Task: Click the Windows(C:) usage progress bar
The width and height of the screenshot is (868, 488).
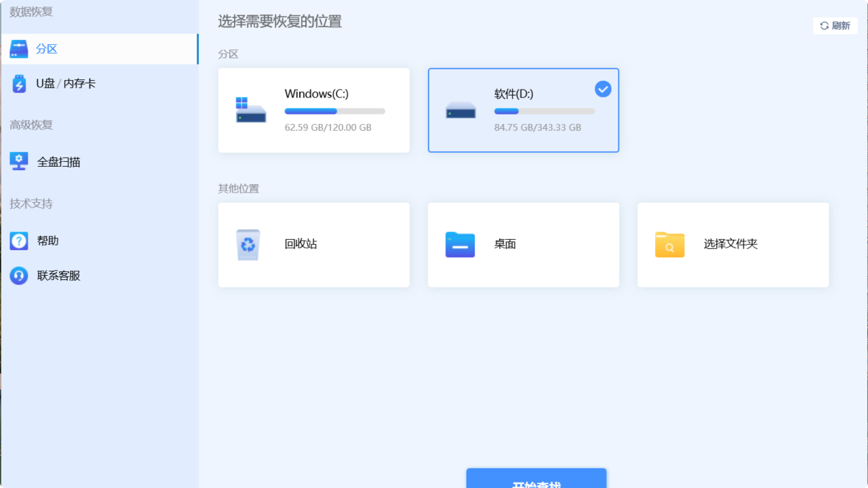Action: (334, 110)
